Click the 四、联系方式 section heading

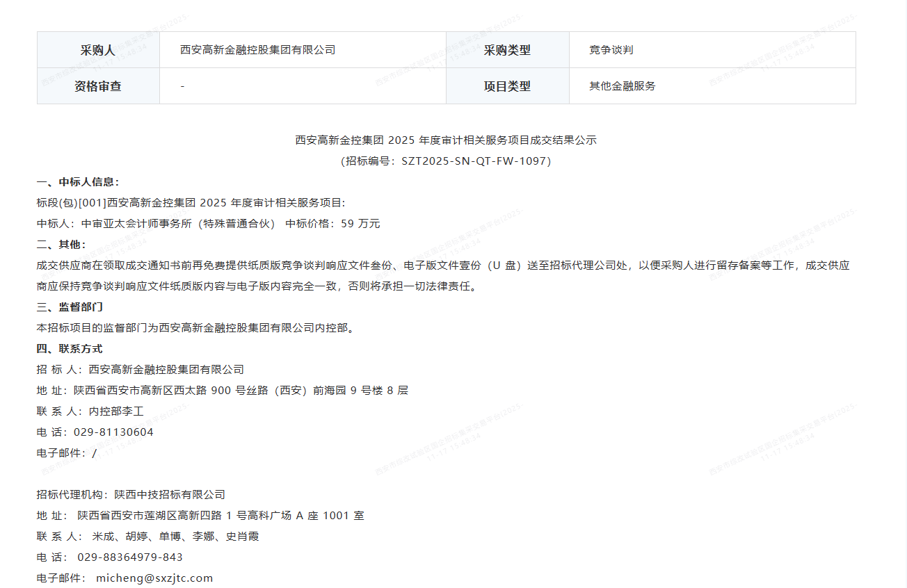[x=70, y=349]
